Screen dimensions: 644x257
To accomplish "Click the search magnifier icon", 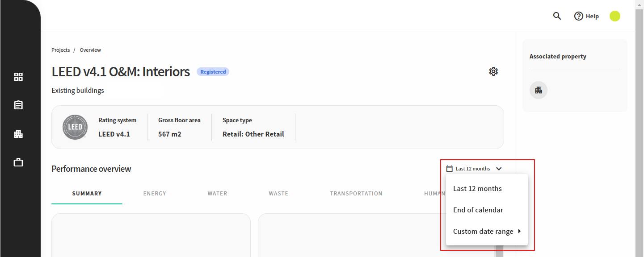I will pyautogui.click(x=557, y=16).
